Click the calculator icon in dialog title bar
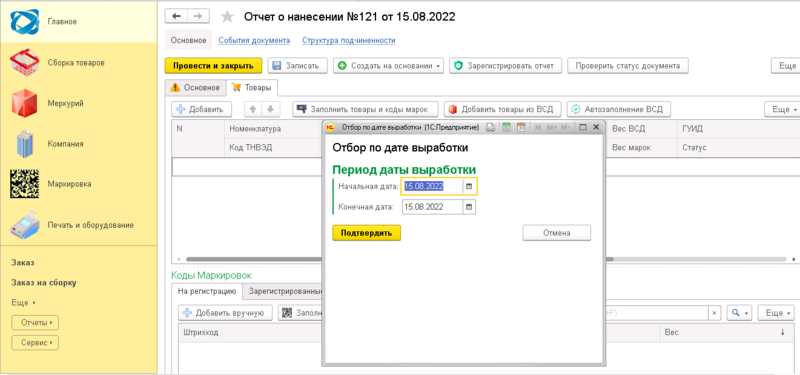800x375 pixels. click(x=506, y=128)
